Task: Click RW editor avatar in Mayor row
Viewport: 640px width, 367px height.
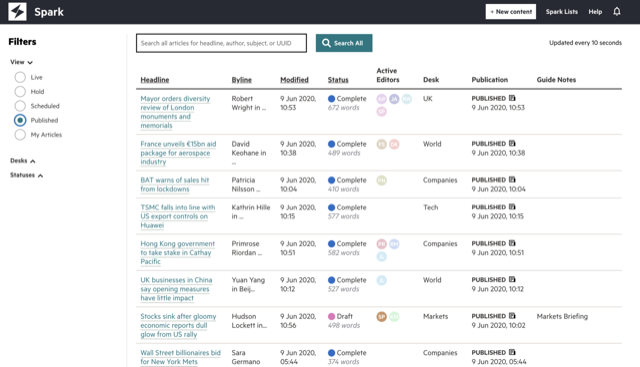Action: pos(407,99)
